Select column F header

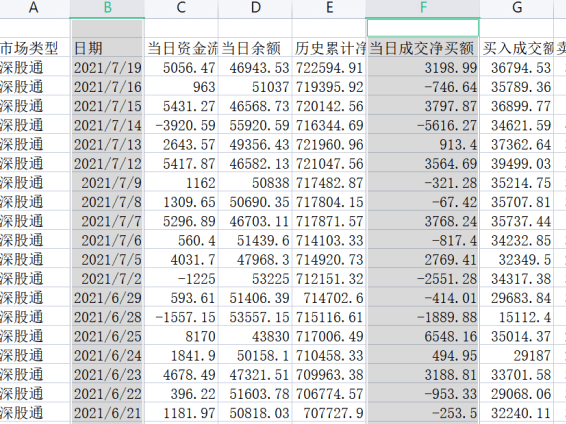[x=423, y=8]
